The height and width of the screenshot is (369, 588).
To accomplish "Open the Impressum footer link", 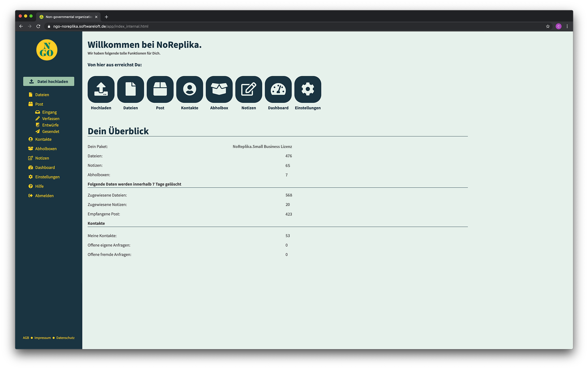I will pyautogui.click(x=42, y=338).
